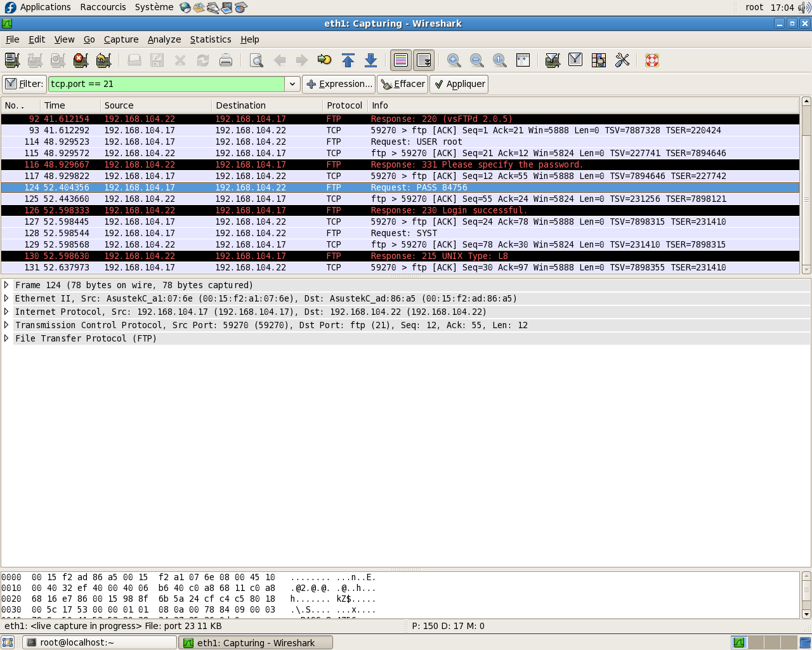This screenshot has height=650, width=812.
Task: Sort by the Protocol column header
Action: click(x=345, y=105)
